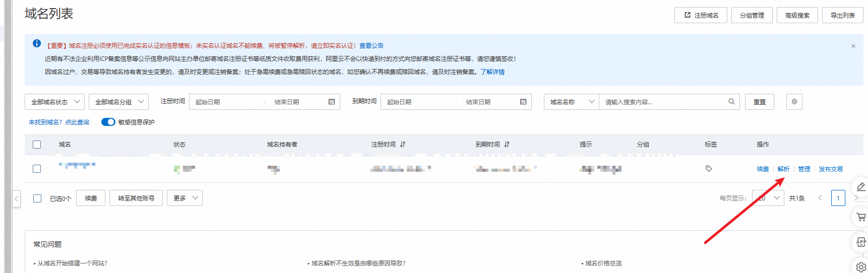868x273 pixels.
Task: Sort by 注册时间 column icon
Action: [x=403, y=145]
